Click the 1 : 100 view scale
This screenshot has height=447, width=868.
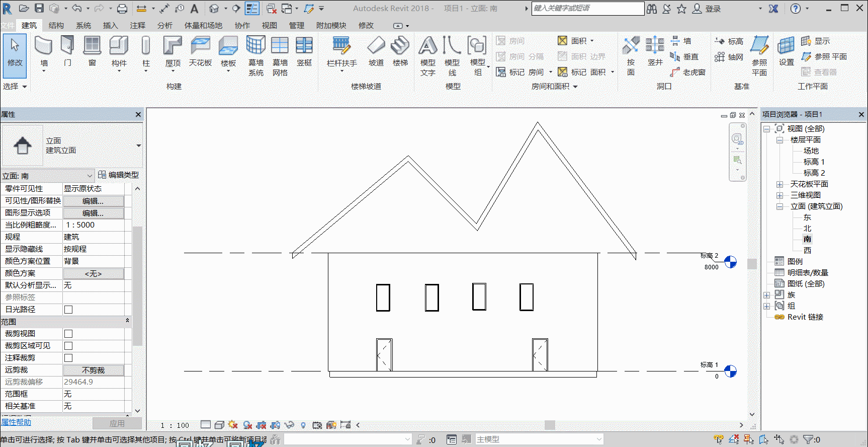pos(175,425)
